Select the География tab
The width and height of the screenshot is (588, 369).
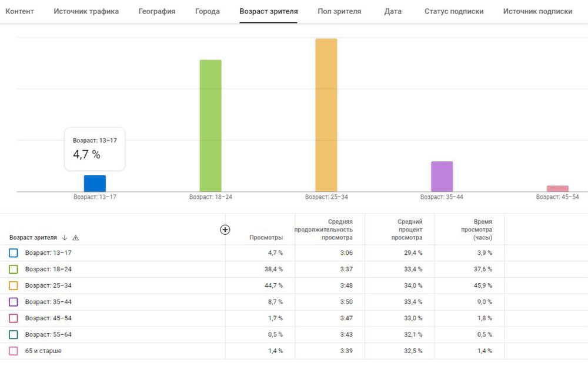click(x=157, y=12)
